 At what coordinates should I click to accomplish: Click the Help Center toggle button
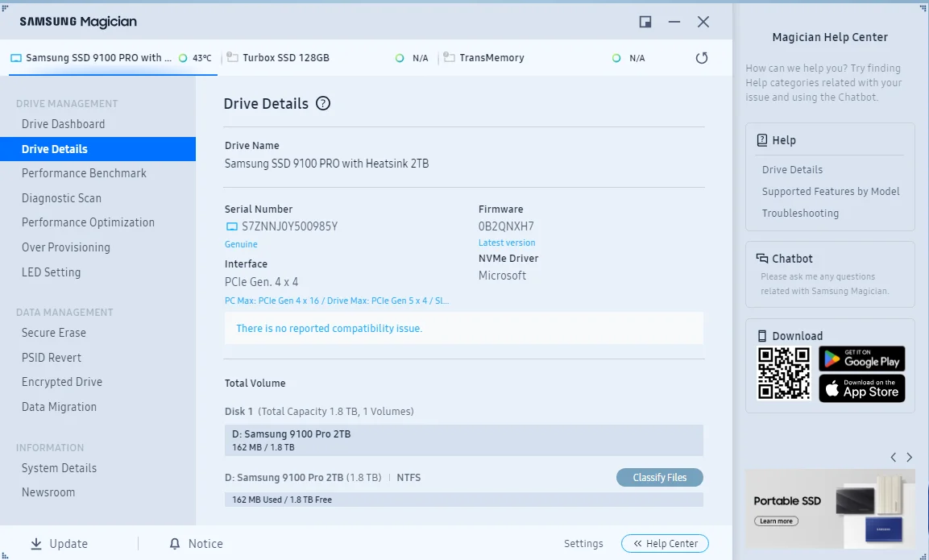coord(665,543)
